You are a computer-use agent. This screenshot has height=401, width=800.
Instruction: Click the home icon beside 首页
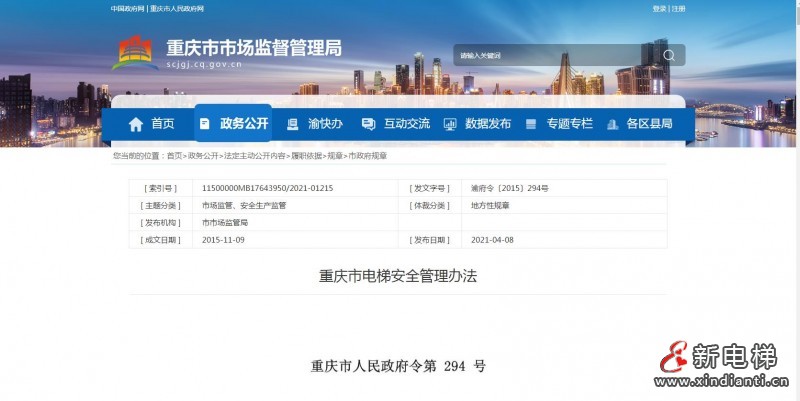[136, 124]
